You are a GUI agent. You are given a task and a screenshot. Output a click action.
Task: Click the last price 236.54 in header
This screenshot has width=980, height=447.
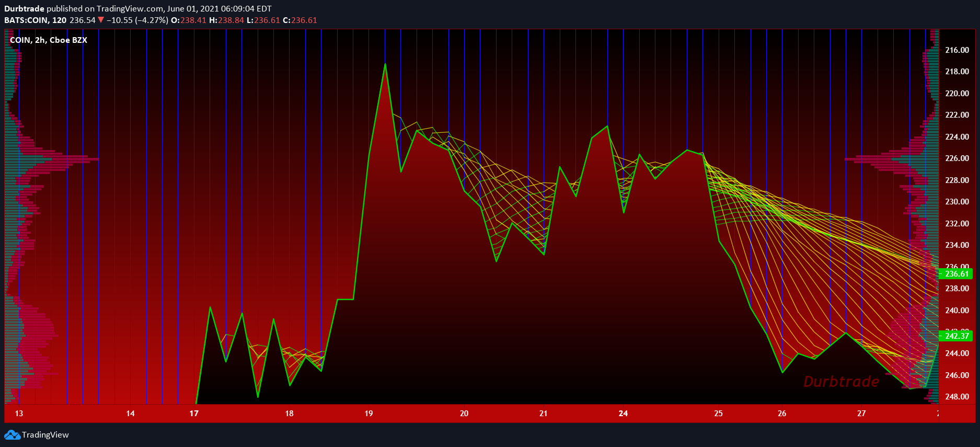pos(83,20)
